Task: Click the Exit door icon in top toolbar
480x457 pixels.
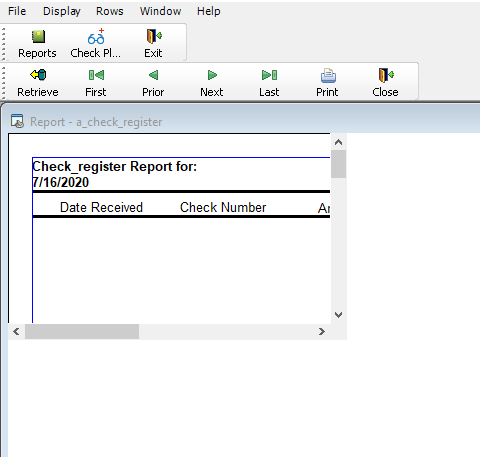Action: click(154, 36)
